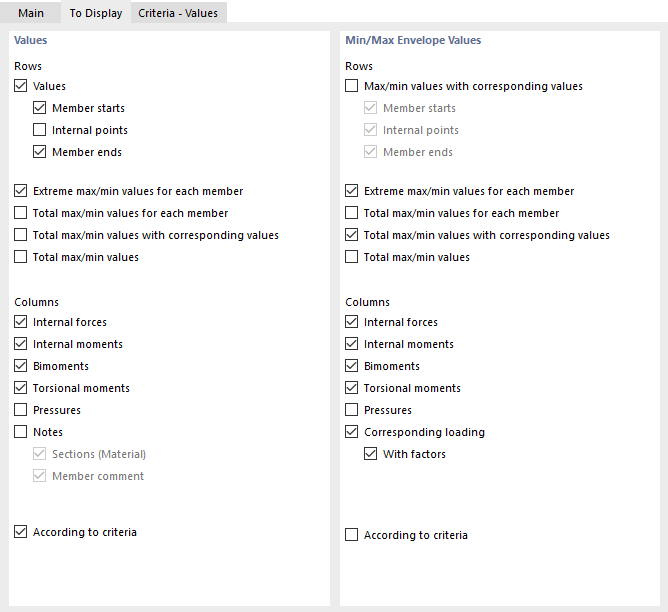Switch to the Main tab
This screenshot has width=668, height=612.
pyautogui.click(x=31, y=13)
